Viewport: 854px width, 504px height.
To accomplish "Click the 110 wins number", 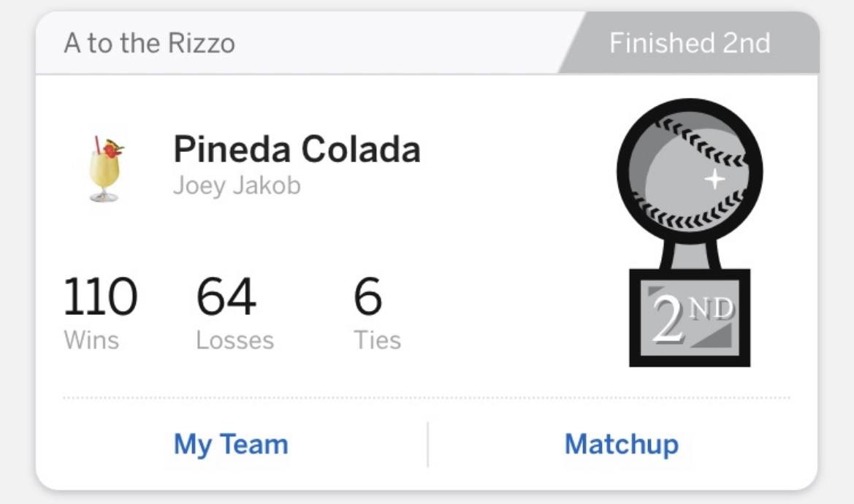I will tap(100, 297).
